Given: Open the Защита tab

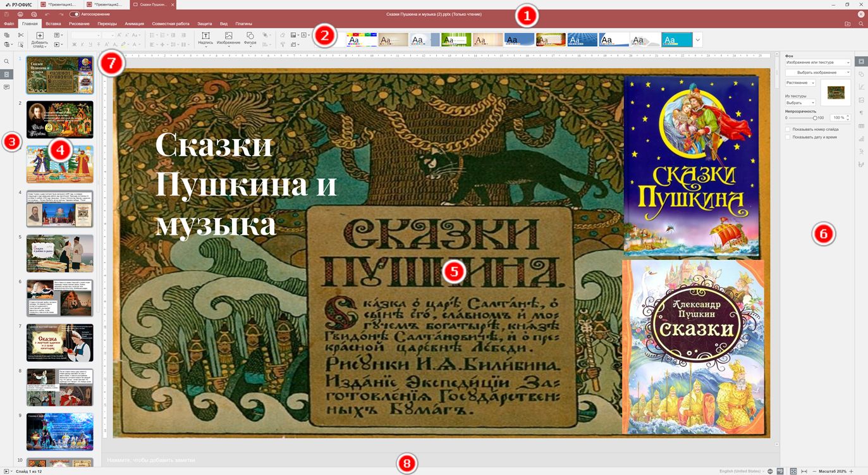Looking at the screenshot, I should pos(205,23).
